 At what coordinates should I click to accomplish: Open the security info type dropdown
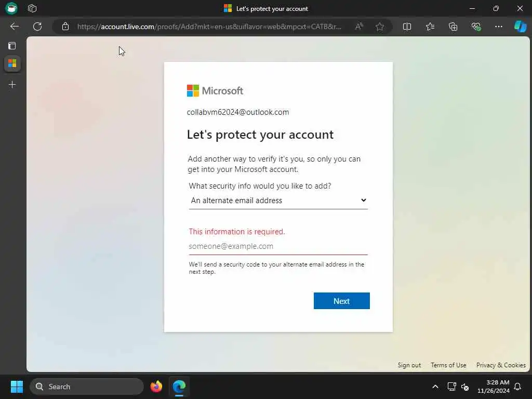click(x=278, y=201)
